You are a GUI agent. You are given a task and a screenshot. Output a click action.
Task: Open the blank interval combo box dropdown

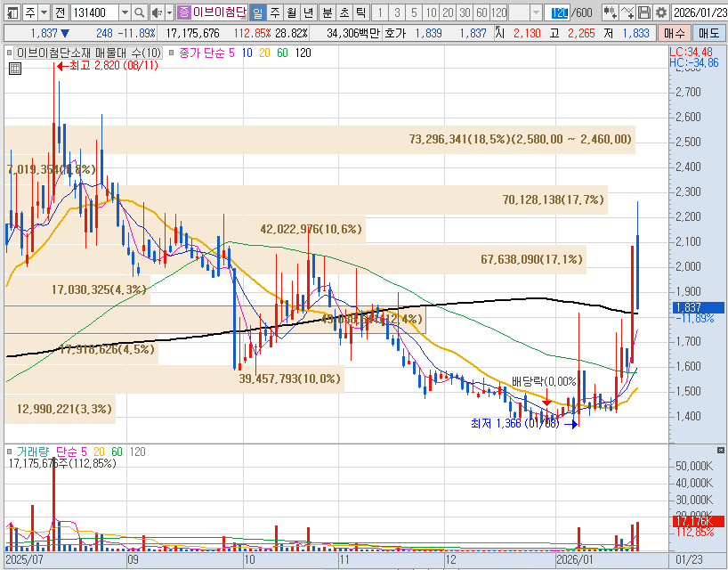(x=536, y=12)
